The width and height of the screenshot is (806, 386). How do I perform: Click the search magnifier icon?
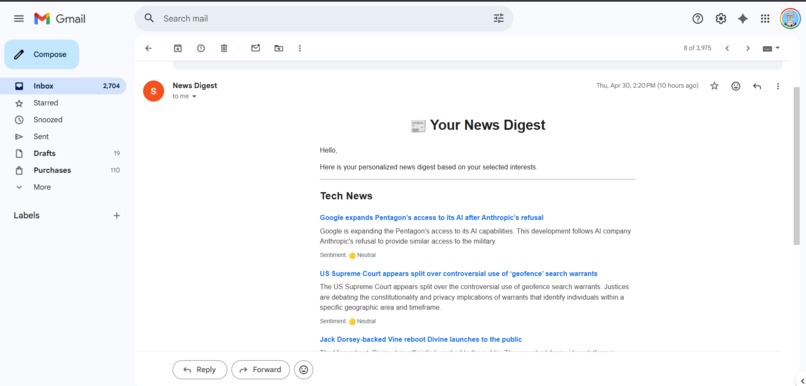pos(149,19)
